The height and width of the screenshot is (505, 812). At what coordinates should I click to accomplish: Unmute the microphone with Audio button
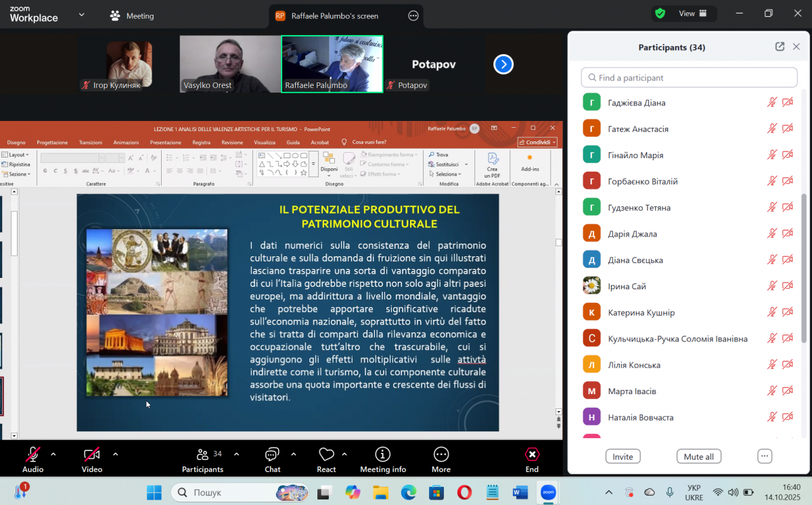click(32, 454)
